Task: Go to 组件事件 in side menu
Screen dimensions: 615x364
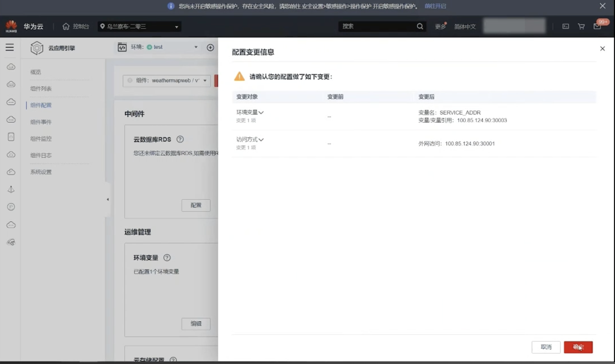Action: 41,122
